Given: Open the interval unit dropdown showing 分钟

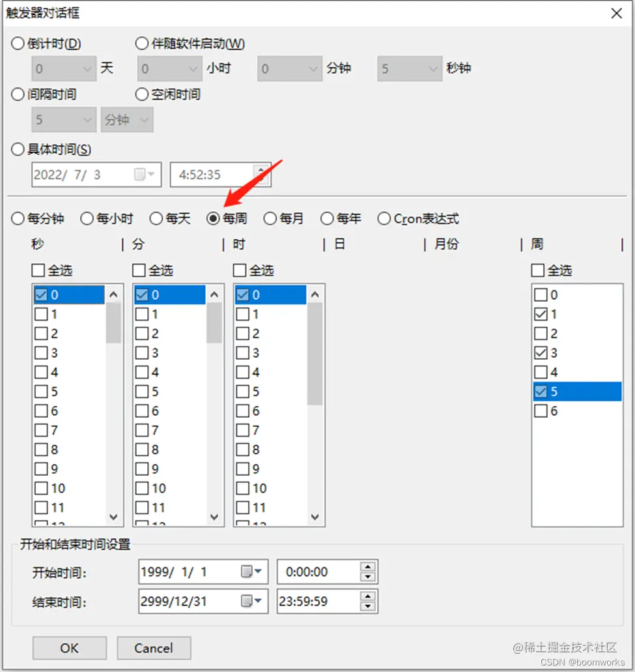Looking at the screenshot, I should (x=127, y=119).
